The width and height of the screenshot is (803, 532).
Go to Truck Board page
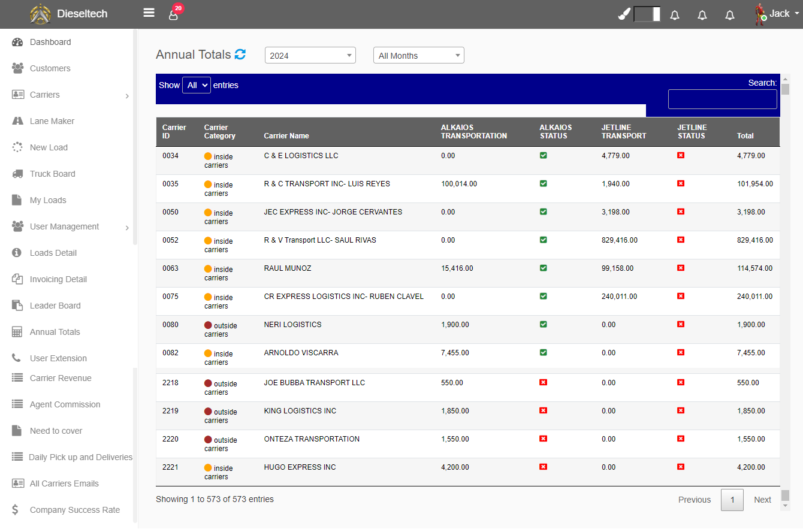pyautogui.click(x=53, y=174)
